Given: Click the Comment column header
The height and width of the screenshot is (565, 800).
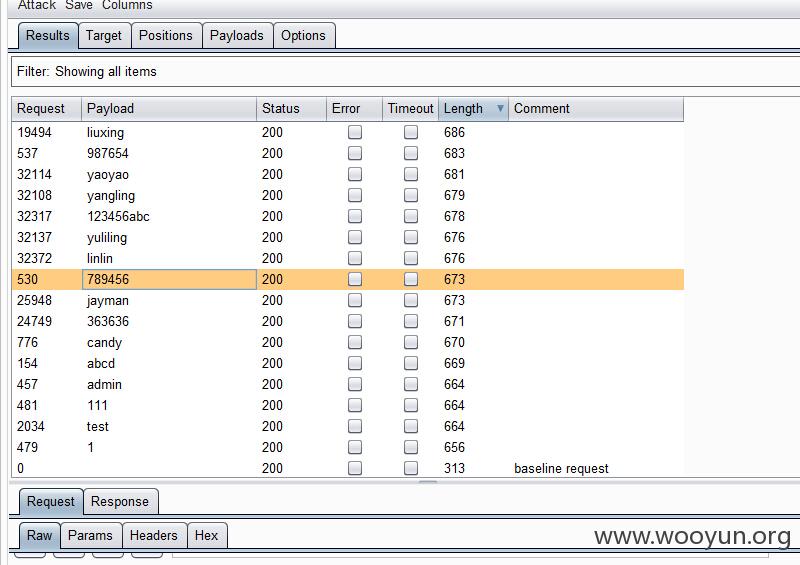Looking at the screenshot, I should (596, 109).
